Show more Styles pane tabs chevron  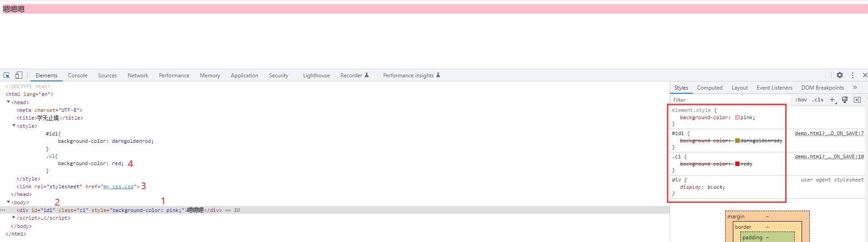(x=855, y=87)
